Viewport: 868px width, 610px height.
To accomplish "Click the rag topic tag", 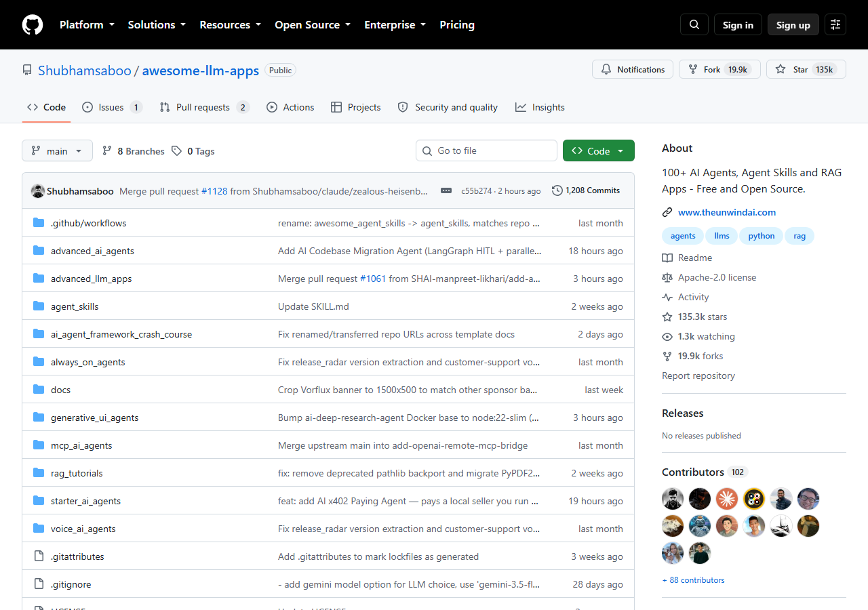I will [x=800, y=236].
